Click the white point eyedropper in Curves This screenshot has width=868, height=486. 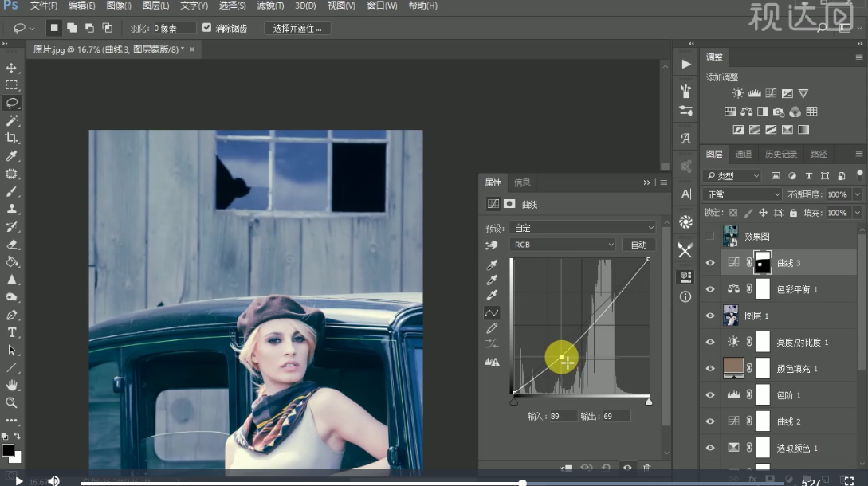pos(492,296)
